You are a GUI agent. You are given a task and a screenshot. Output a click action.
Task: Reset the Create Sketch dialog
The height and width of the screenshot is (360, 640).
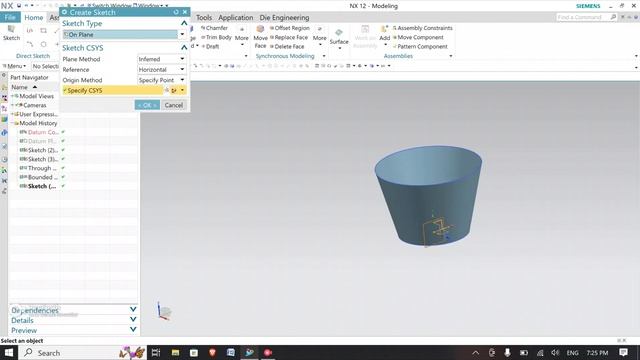[176, 12]
